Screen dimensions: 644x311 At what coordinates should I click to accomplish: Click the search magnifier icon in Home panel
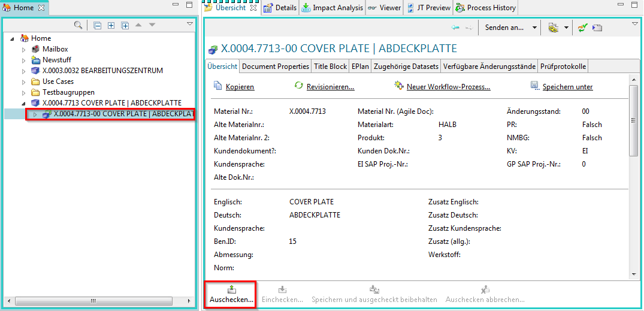click(78, 25)
